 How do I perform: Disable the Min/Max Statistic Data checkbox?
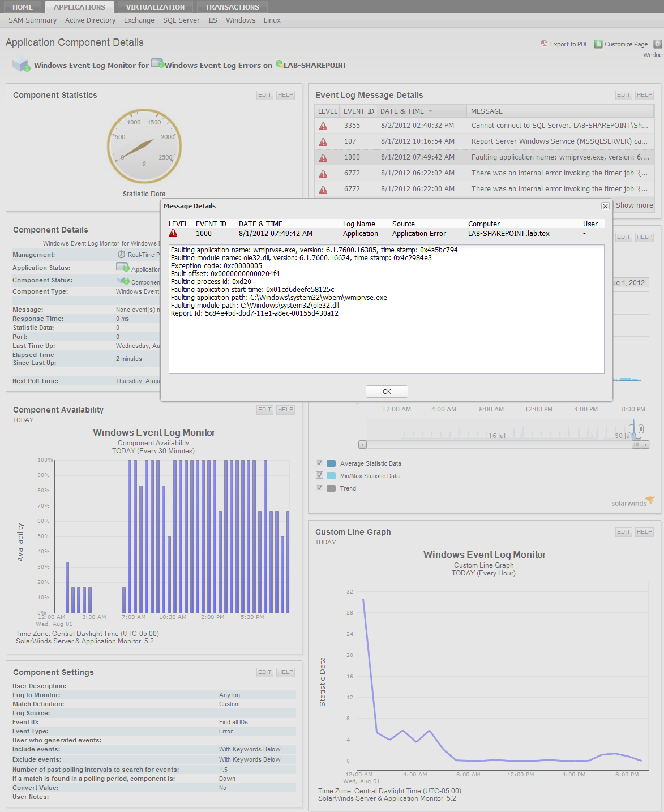319,475
